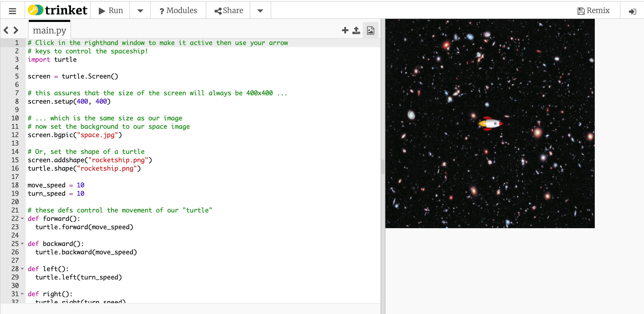Click line number 1 in gutter
644x314 pixels.
click(x=17, y=43)
